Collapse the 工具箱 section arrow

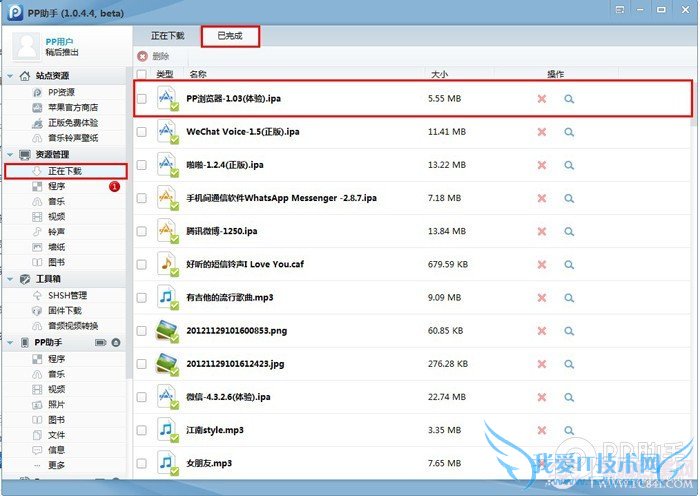(x=10, y=279)
